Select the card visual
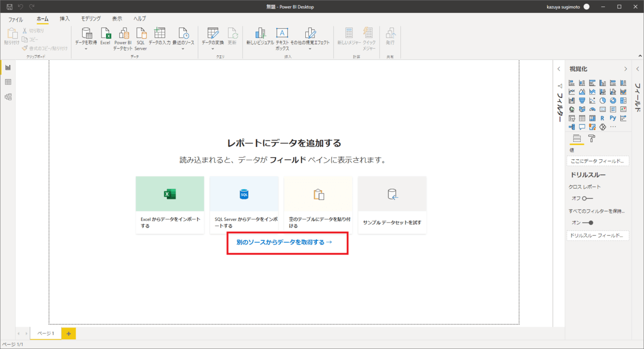 coord(603,109)
